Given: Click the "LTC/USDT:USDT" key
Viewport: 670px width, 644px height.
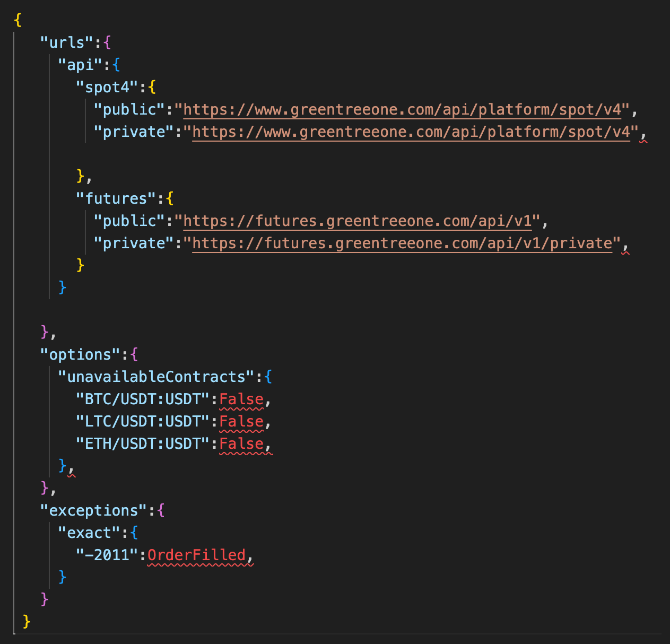Looking at the screenshot, I should (x=143, y=421).
